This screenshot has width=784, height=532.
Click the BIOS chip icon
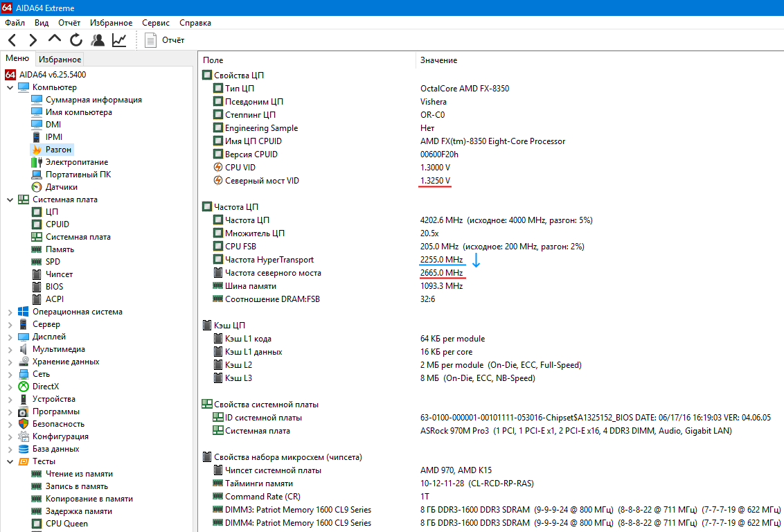[x=37, y=287]
